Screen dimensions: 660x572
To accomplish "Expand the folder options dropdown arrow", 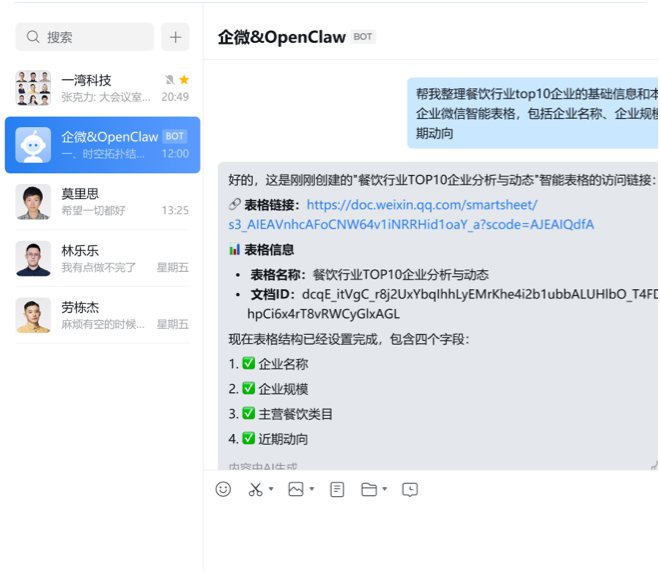I will [385, 489].
